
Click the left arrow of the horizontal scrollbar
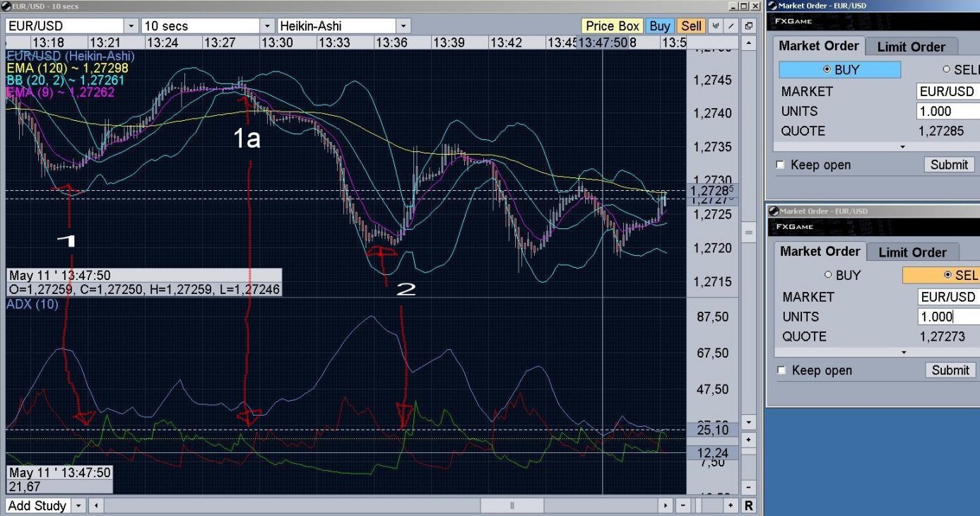pyautogui.click(x=98, y=505)
